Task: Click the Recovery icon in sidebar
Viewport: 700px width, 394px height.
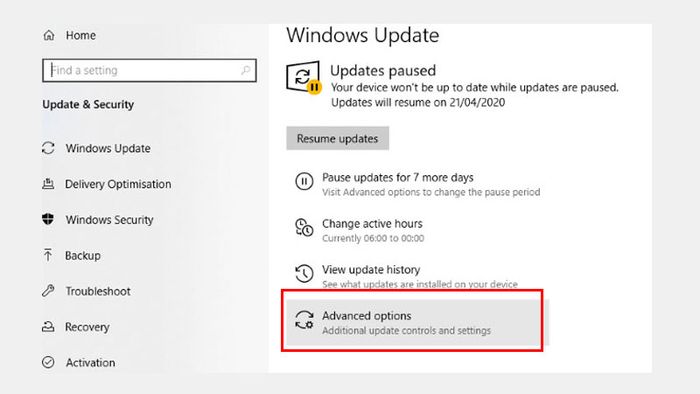Action: (x=48, y=327)
